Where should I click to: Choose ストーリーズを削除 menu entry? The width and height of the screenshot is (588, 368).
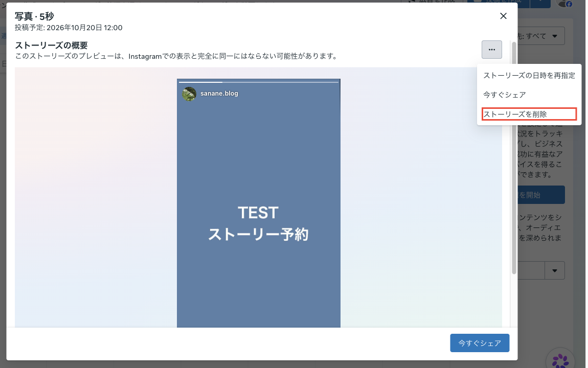click(529, 114)
